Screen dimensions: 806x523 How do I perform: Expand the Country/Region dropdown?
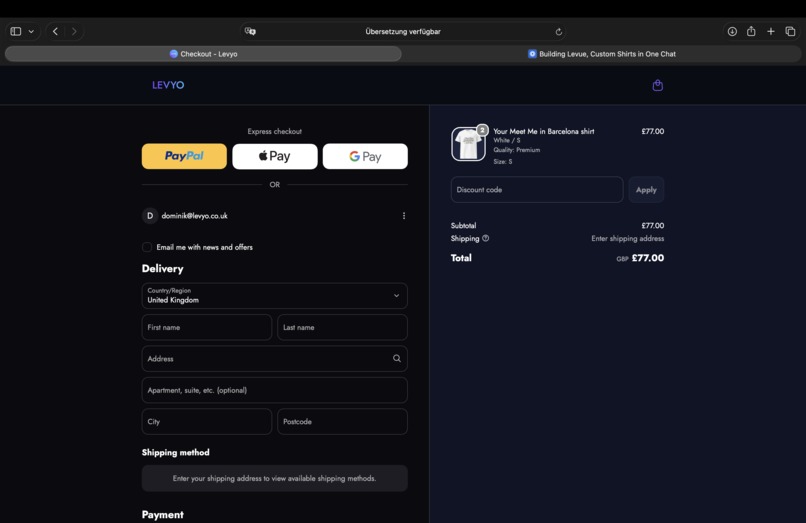coord(274,296)
